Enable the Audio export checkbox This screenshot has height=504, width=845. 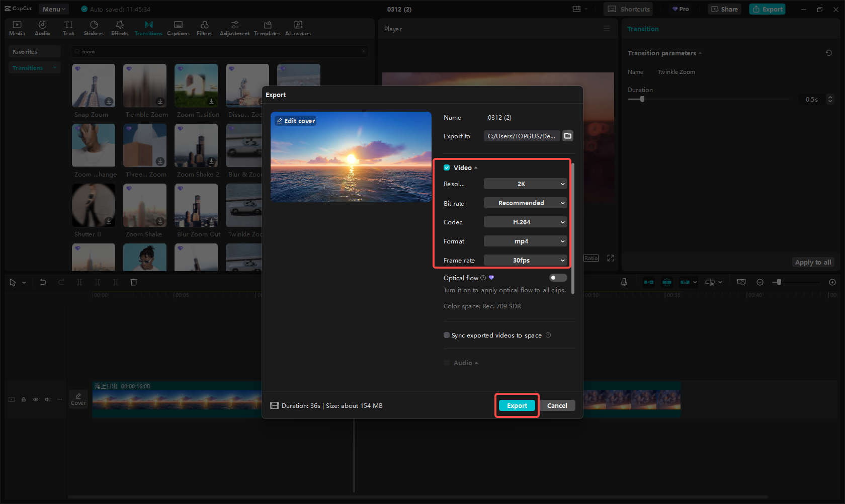coord(447,363)
